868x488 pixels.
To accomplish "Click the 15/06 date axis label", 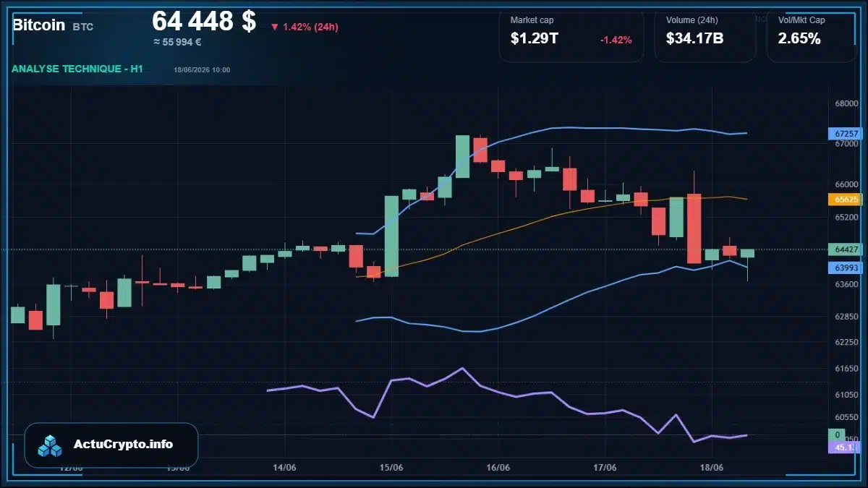I will pyautogui.click(x=391, y=468).
